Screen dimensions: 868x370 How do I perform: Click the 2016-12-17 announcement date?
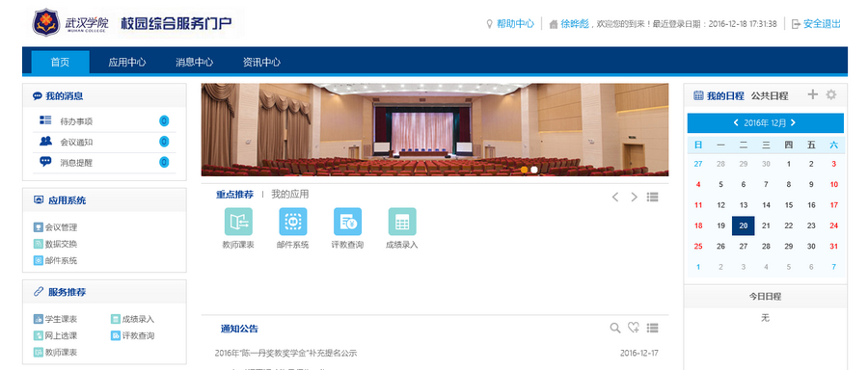click(x=639, y=353)
